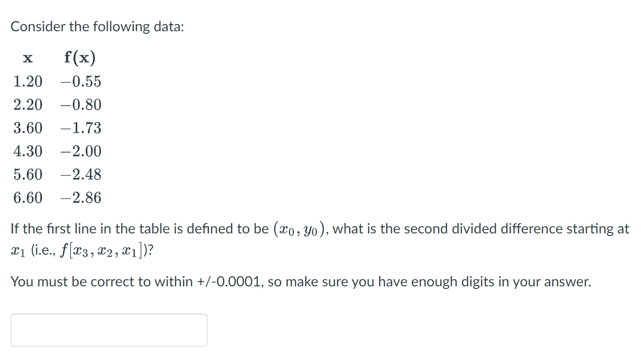This screenshot has height=364, width=641.
Task: Click the value -2.86 in the table
Action: 81,198
